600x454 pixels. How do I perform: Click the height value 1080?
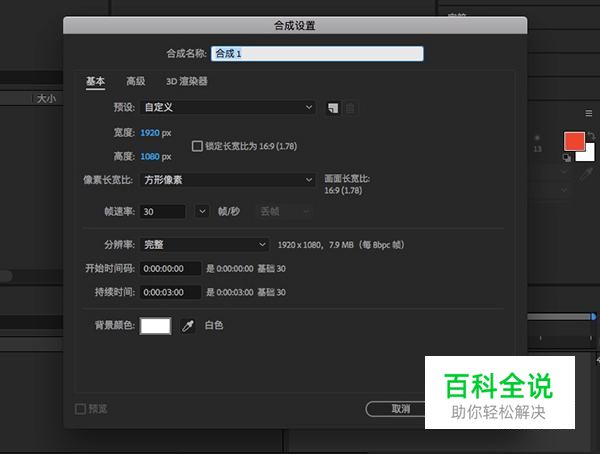click(x=150, y=157)
